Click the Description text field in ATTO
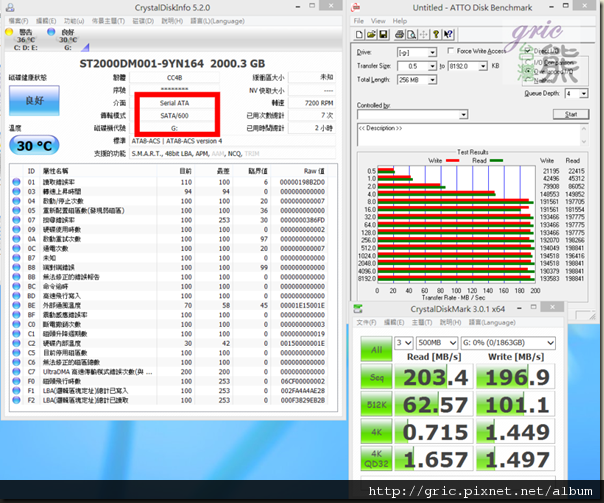The height and width of the screenshot is (503, 604). 468,135
